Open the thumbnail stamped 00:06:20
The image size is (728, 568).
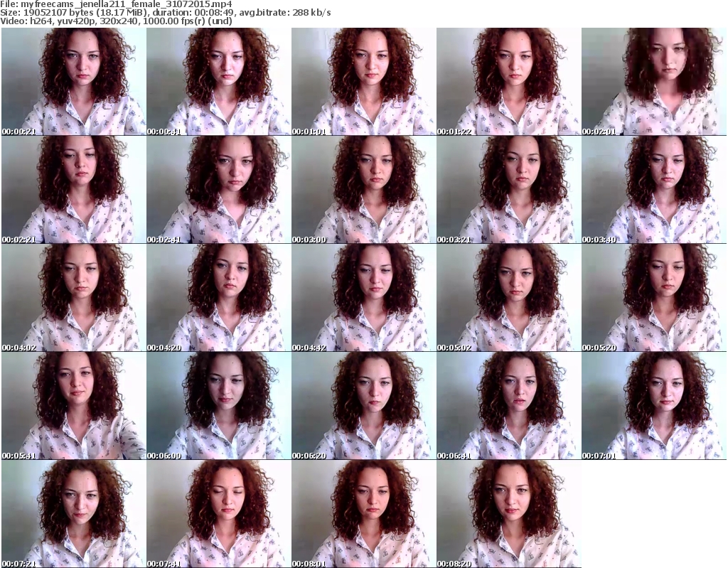[x=363, y=405]
